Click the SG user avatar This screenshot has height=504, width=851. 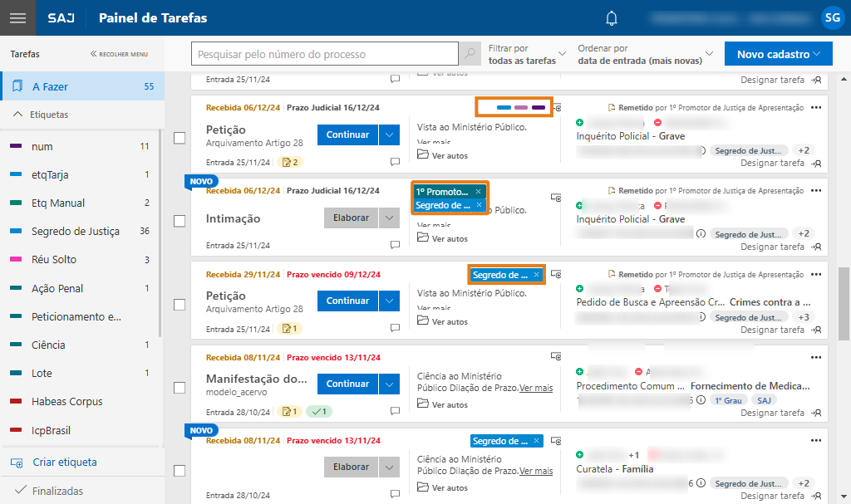pyautogui.click(x=831, y=17)
